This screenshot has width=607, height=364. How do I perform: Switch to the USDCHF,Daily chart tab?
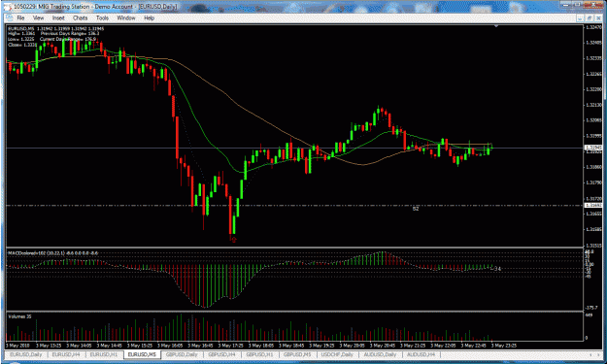(x=337, y=354)
